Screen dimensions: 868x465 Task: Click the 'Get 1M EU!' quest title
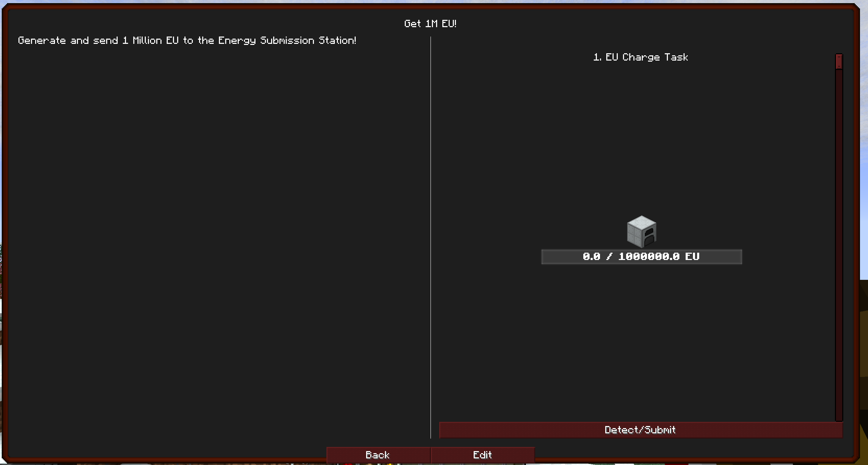(x=430, y=24)
